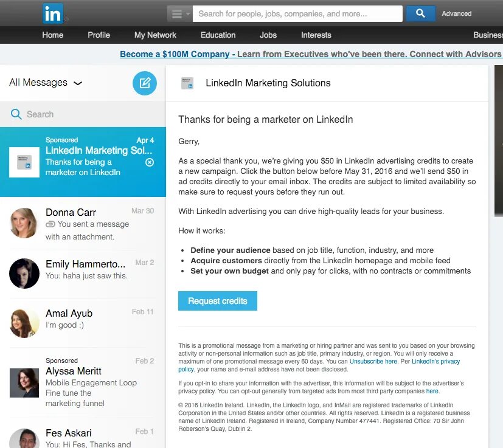Focus the main people and jobs search field
Image resolution: width=503 pixels, height=448 pixels.
pos(297,13)
